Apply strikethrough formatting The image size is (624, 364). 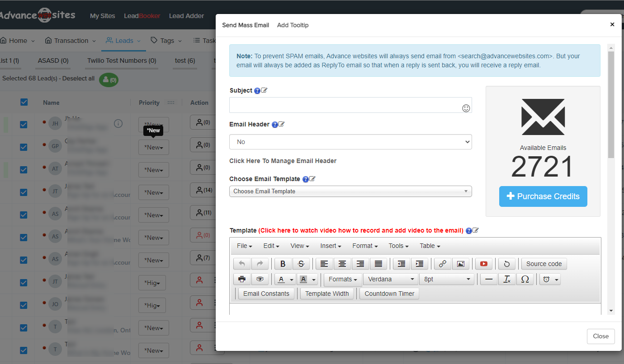(x=301, y=264)
